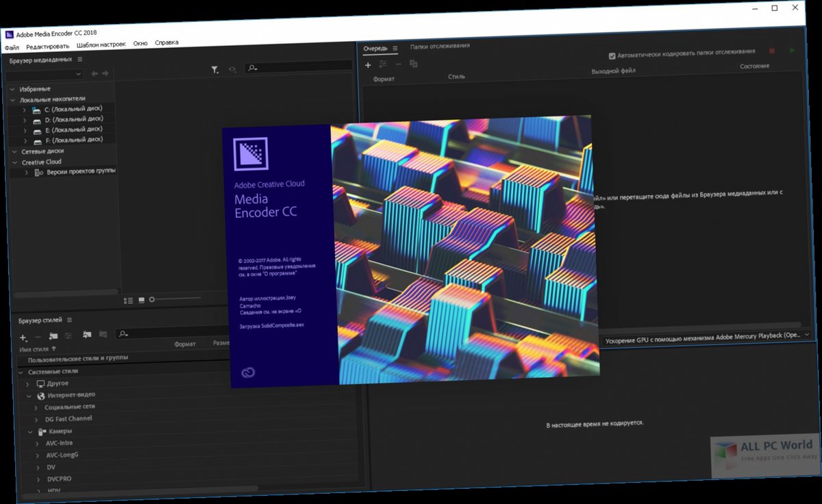This screenshot has width=822, height=504.
Task: Click the eye preview toggle in Media Browser
Action: tap(233, 70)
